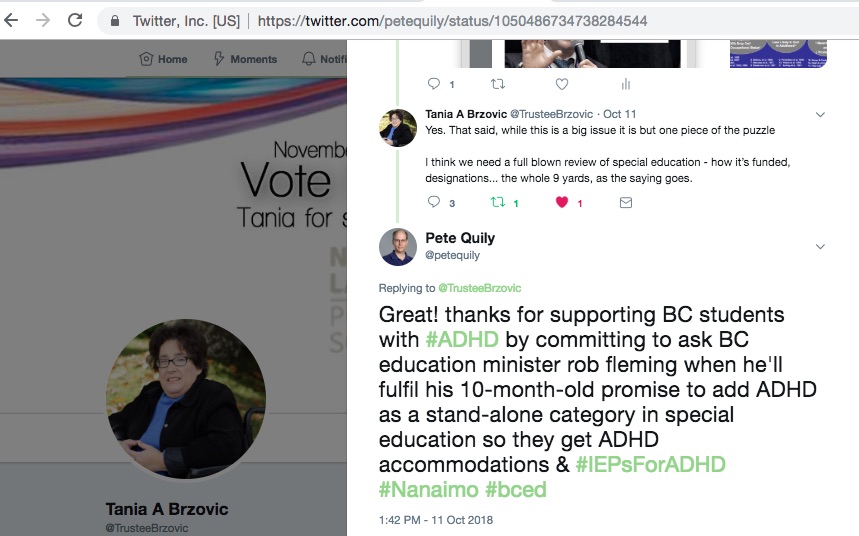
Task: Expand more options on Pete Quily's tweet
Action: tap(820, 246)
